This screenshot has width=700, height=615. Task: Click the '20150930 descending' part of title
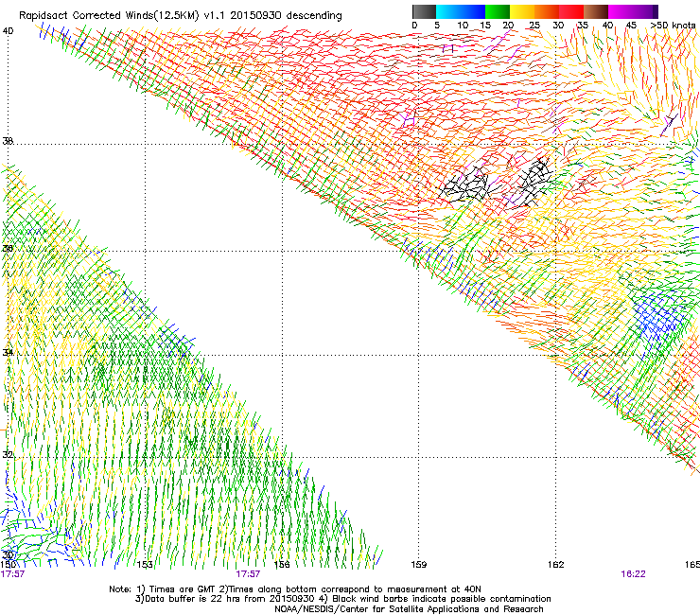[x=287, y=16]
